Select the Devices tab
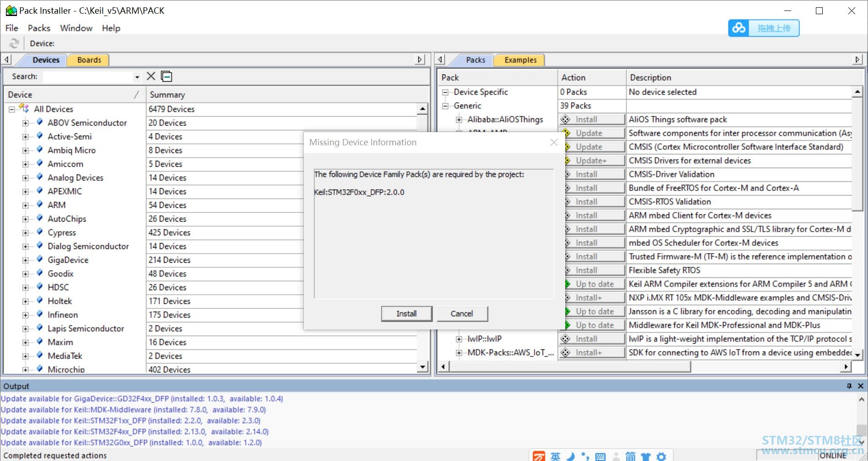 [46, 60]
